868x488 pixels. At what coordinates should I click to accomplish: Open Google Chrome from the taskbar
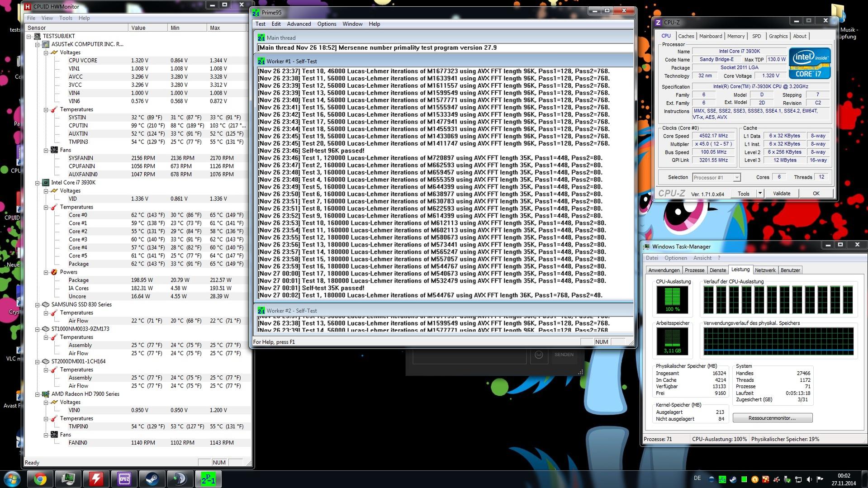pos(40,479)
